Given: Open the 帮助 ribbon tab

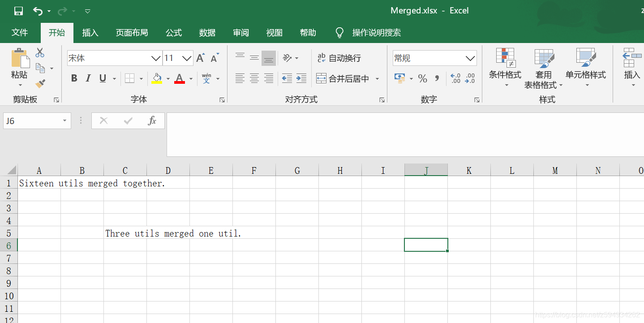Looking at the screenshot, I should click(x=308, y=33).
